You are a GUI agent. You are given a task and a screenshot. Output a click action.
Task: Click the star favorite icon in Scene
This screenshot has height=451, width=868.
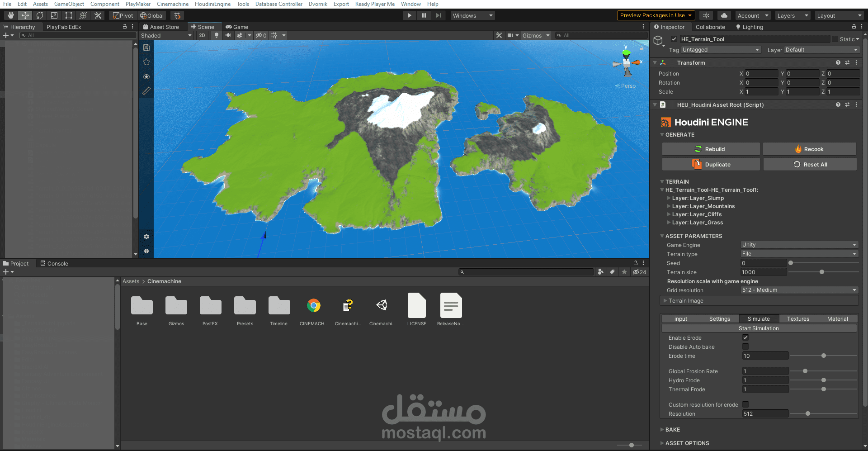pos(146,62)
